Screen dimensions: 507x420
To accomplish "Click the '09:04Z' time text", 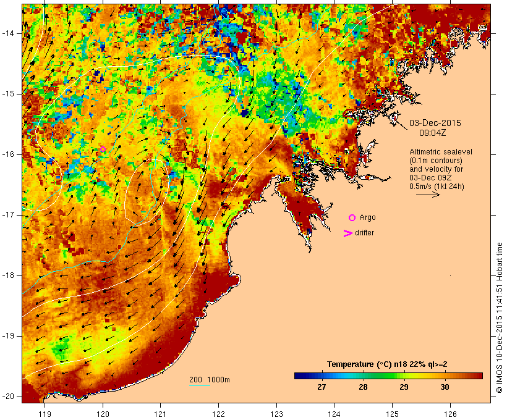I will pos(432,133).
